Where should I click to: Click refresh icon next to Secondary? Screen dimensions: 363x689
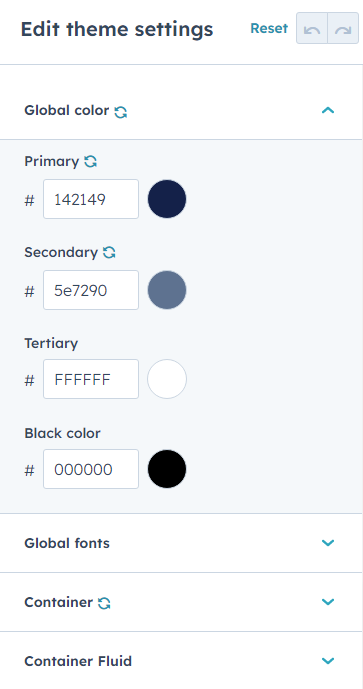point(109,252)
